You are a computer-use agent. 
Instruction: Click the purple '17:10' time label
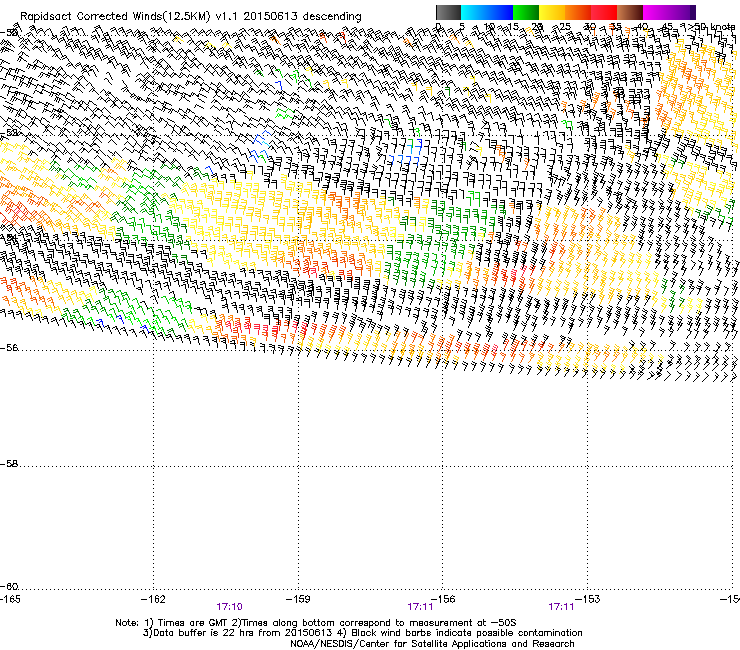pyautogui.click(x=229, y=607)
